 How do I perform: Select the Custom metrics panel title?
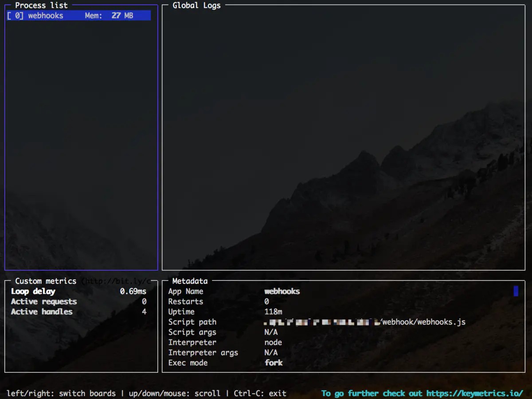coord(46,281)
